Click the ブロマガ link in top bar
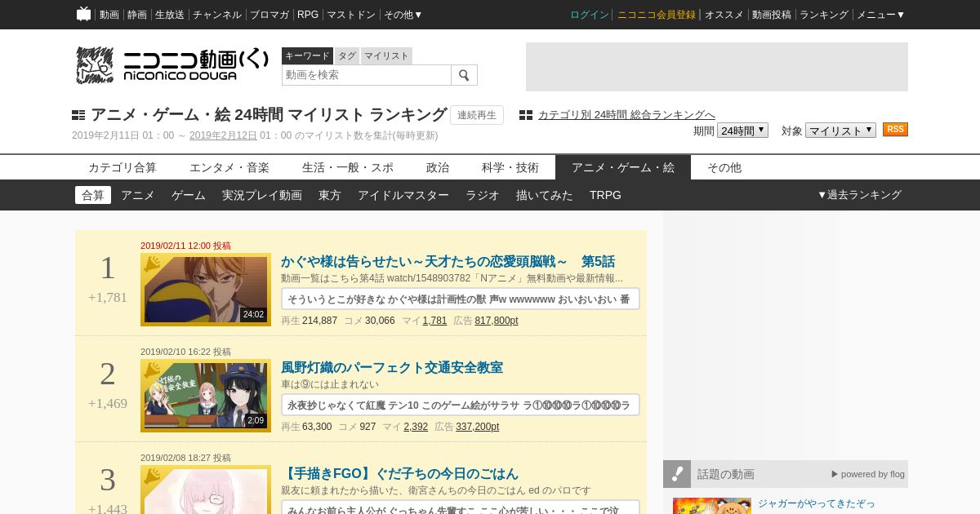980x514 pixels. (x=269, y=15)
